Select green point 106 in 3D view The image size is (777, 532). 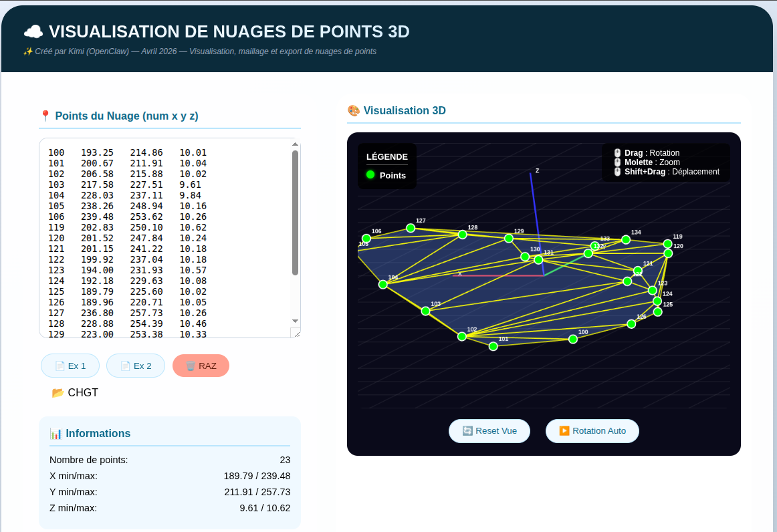(x=366, y=239)
